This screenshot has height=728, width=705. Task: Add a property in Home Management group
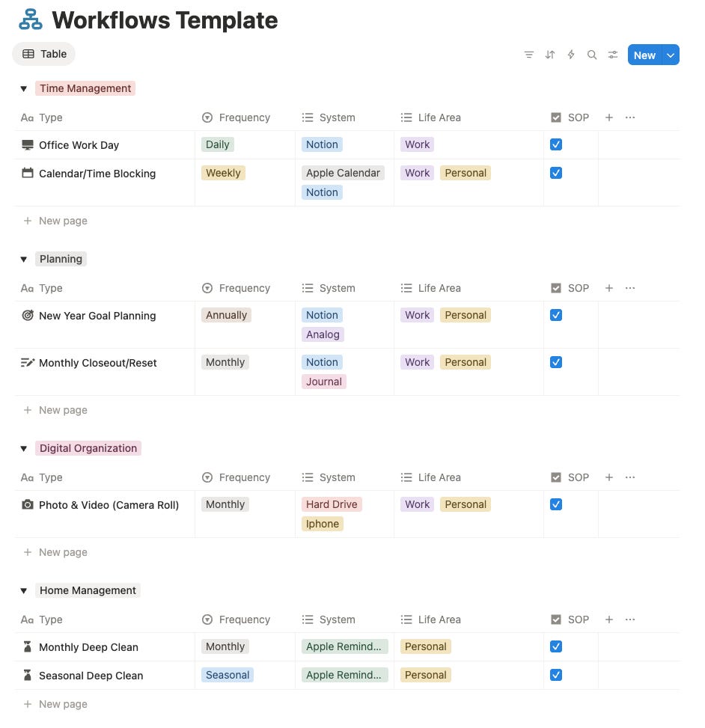[x=609, y=620]
